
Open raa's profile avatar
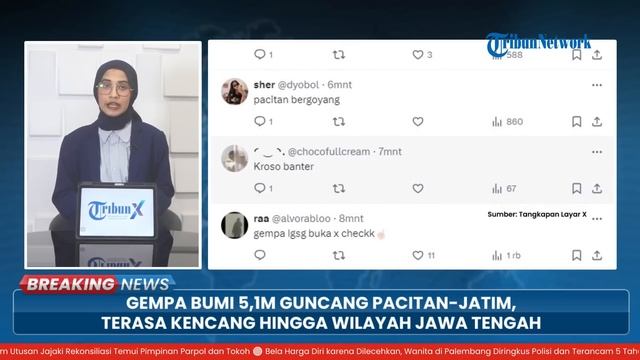[x=234, y=225]
